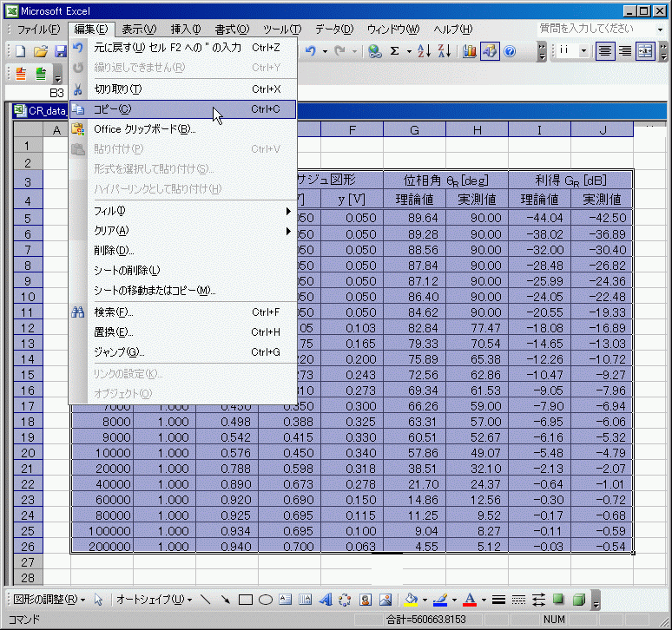This screenshot has width=672, height=630.
Task: Open the font size dropdown
Action: coord(583,51)
